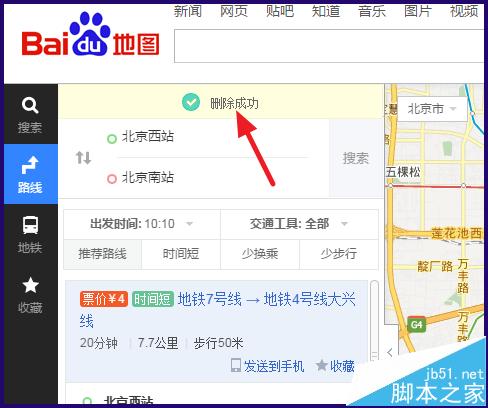Select the 少换乘 tab

click(x=260, y=254)
